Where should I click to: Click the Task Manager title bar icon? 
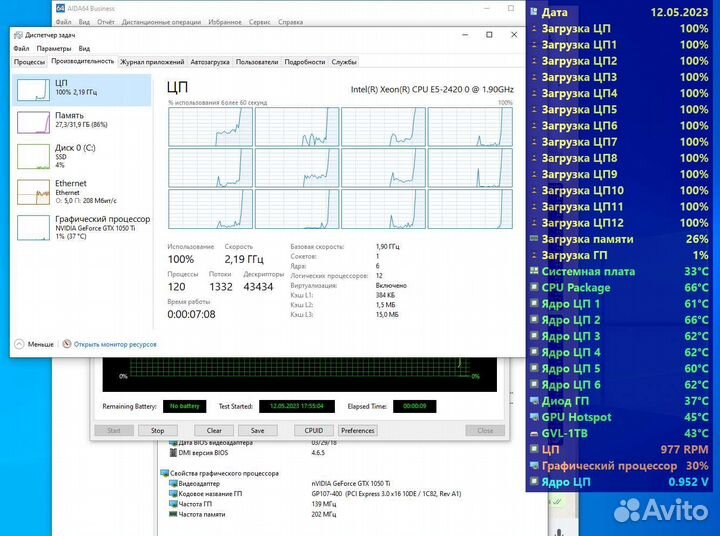tap(20, 35)
